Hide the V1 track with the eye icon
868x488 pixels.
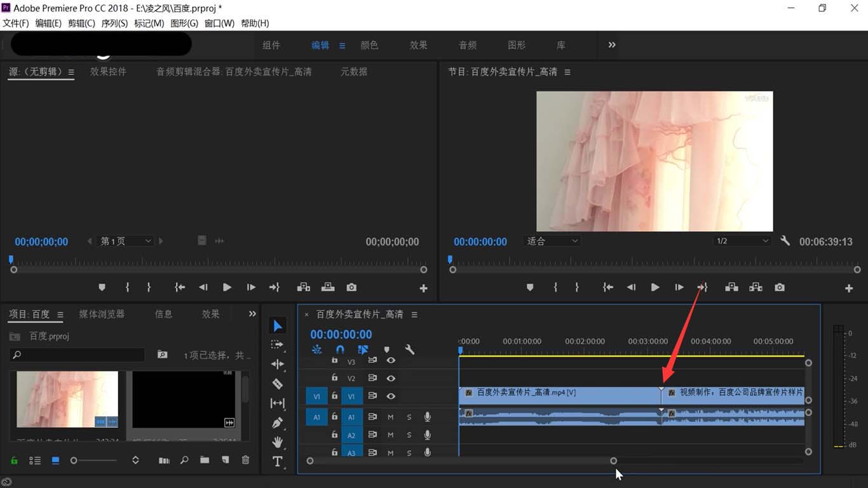pos(391,395)
